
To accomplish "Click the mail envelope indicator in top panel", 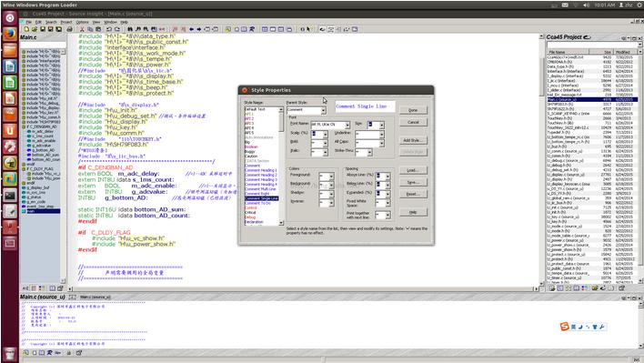I will coord(565,5).
